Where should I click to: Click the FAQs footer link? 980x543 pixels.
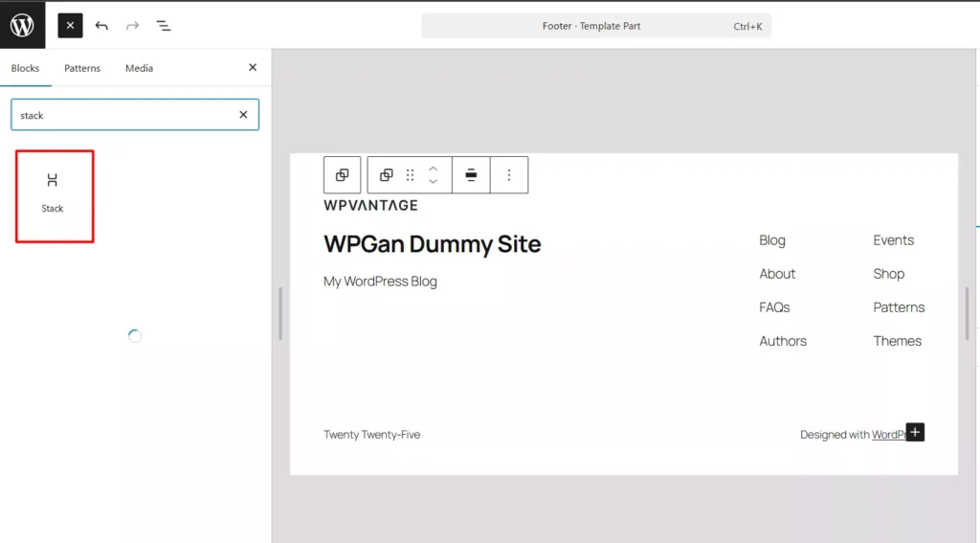(774, 307)
